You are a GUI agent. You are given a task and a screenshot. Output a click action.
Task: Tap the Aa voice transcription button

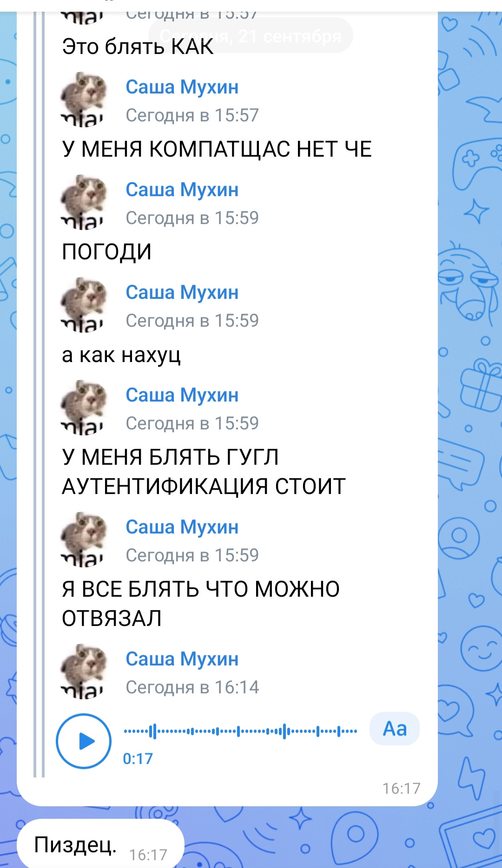click(395, 729)
